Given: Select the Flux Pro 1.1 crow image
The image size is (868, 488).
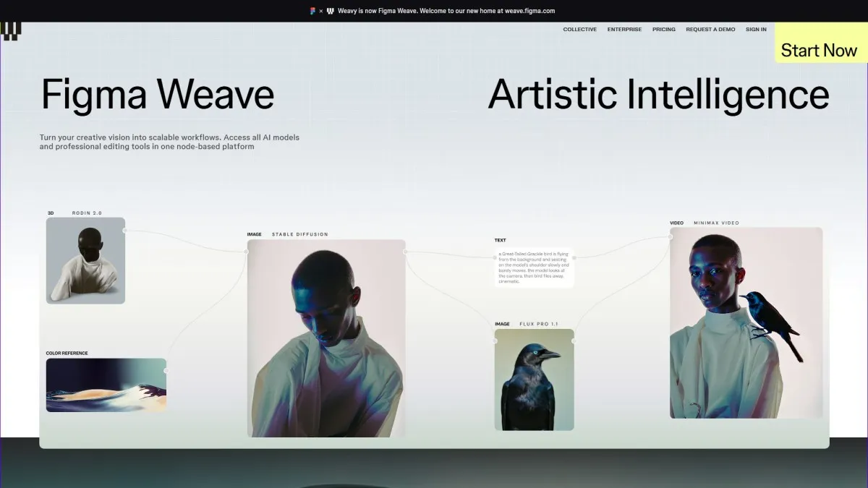Looking at the screenshot, I should [534, 380].
